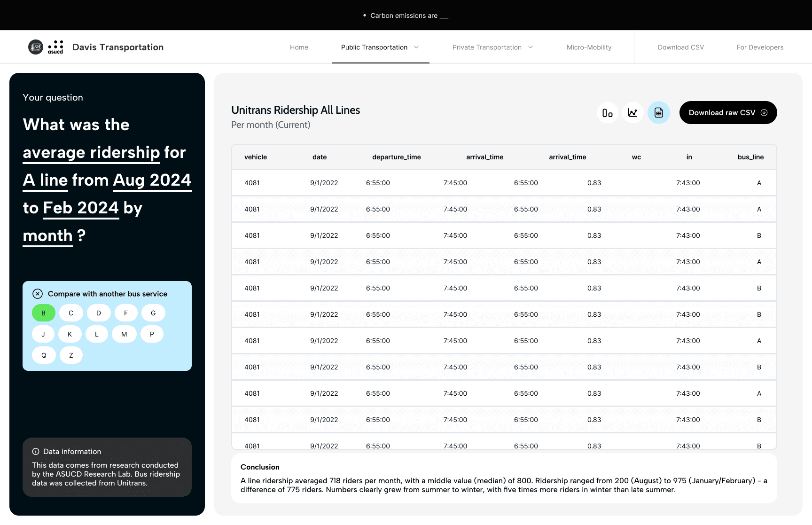Click download arrow icon in CSV button
This screenshot has height=525, width=812.
coord(764,113)
